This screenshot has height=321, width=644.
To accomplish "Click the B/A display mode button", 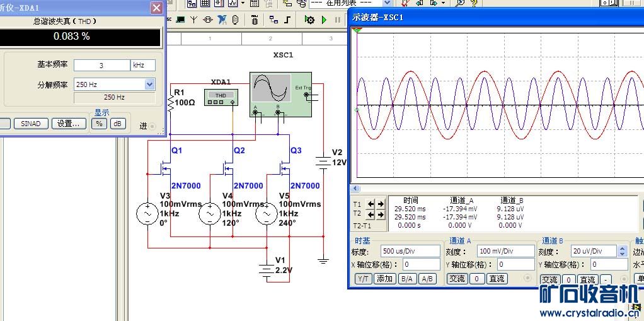I will pos(406,279).
